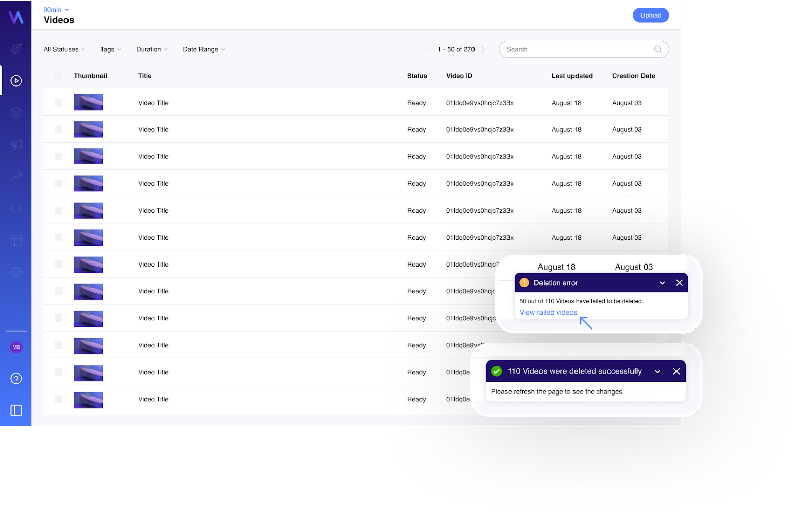
Task: Click the first row Video Title
Action: click(153, 103)
